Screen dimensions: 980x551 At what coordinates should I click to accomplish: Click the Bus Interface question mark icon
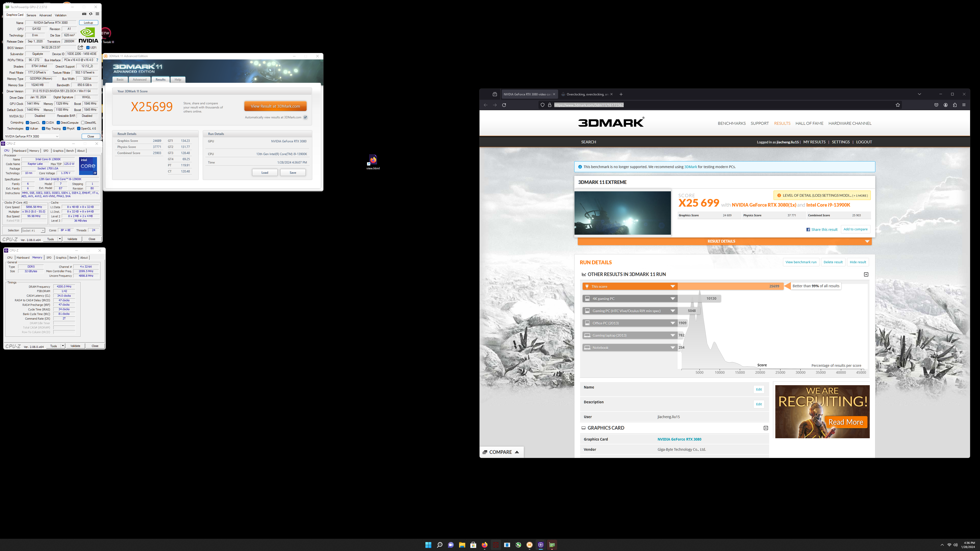(97, 60)
